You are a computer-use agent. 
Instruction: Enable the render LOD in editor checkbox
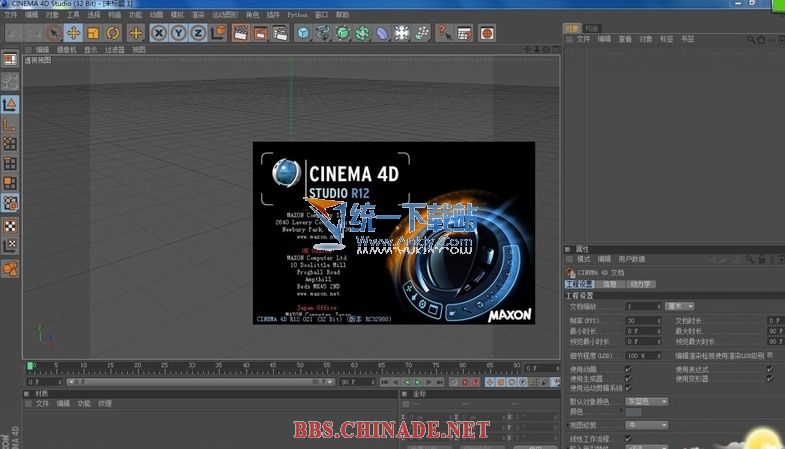(x=770, y=355)
